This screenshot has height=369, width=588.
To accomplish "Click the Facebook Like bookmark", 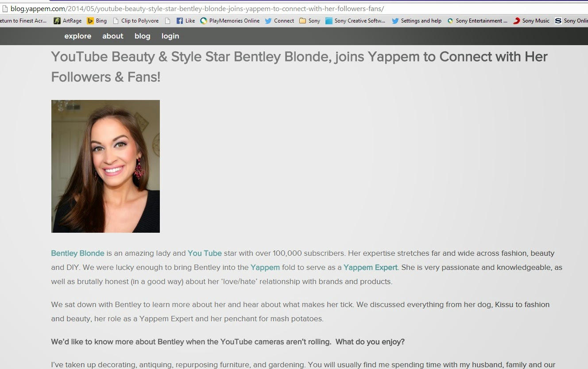I will 186,21.
